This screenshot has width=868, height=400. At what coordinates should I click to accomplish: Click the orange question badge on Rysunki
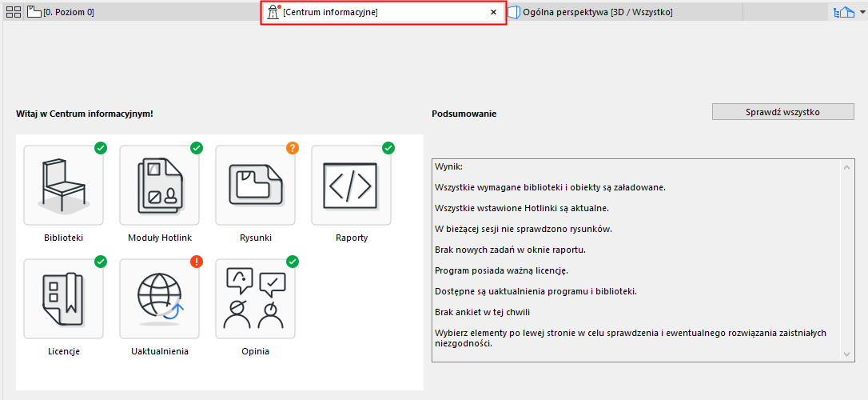coord(293,148)
